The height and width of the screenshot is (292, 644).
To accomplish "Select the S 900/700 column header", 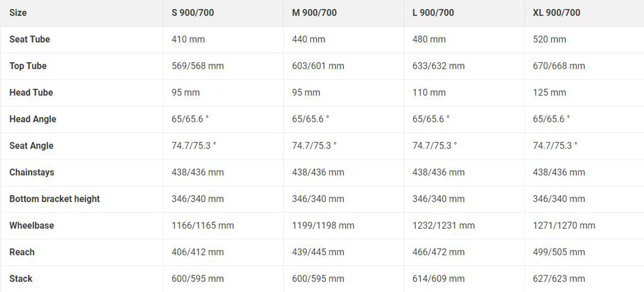I will [x=193, y=13].
